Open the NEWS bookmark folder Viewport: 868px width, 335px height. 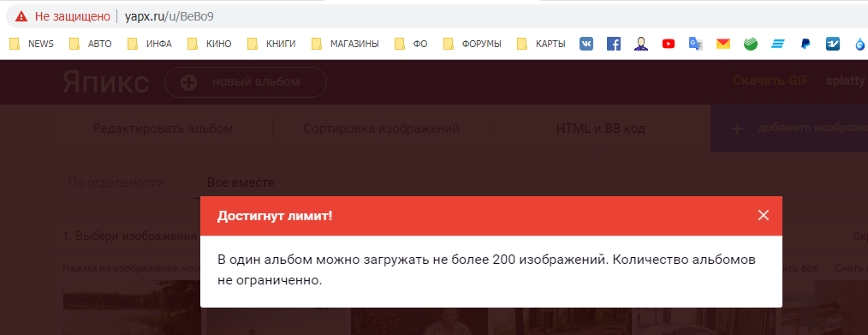click(33, 44)
